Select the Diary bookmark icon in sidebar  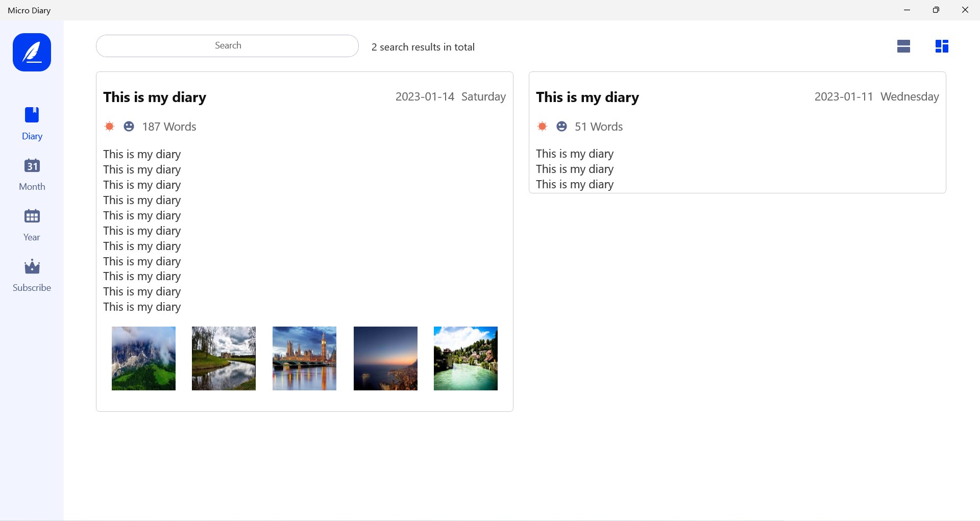pyautogui.click(x=31, y=114)
